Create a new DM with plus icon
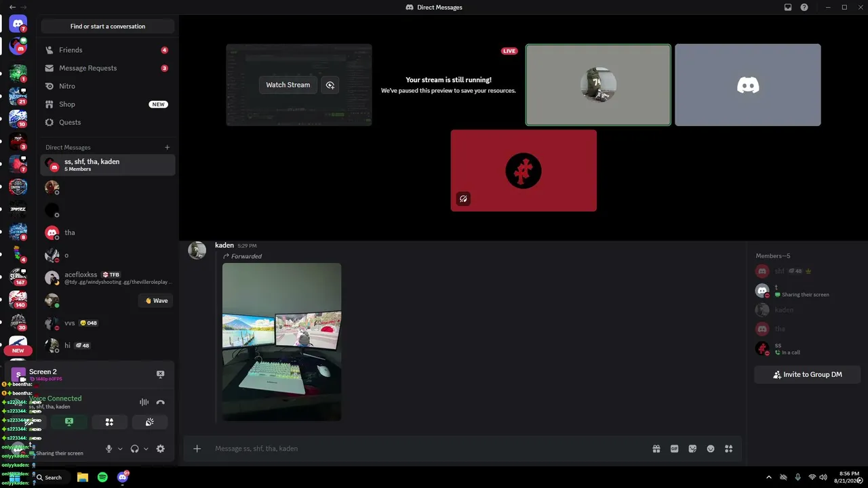The width and height of the screenshot is (868, 488). [x=167, y=147]
